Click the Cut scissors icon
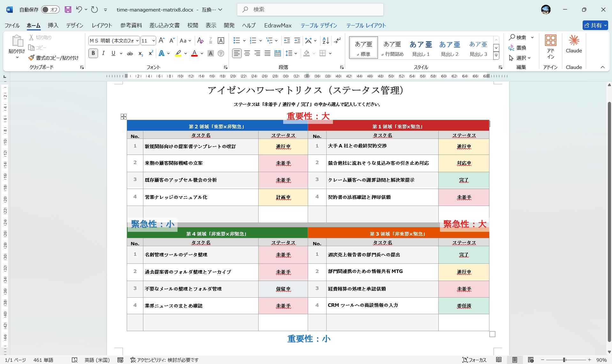The width and height of the screenshot is (612, 364). pos(31,37)
